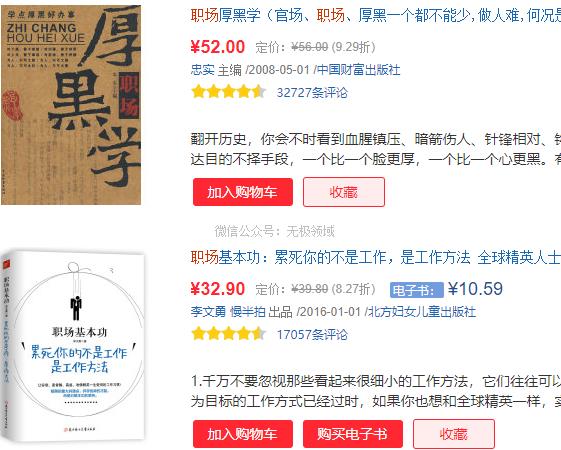Image resolution: width=561 pixels, height=450 pixels.
Task: Click the 电子书 price badge
Action: 417,290
